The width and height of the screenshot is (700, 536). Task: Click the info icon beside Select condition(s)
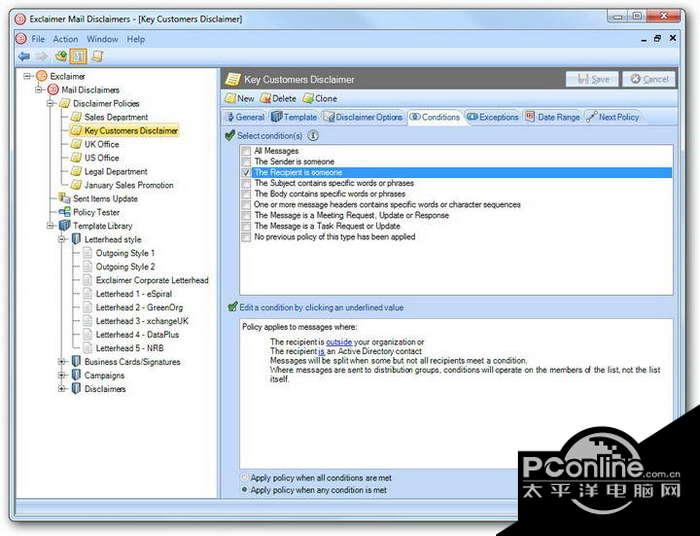[313, 135]
